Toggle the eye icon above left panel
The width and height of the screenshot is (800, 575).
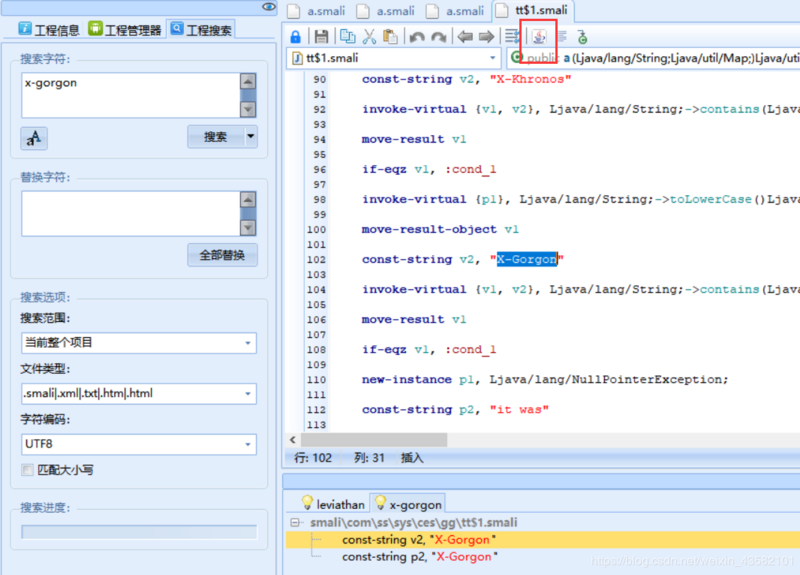point(268,7)
